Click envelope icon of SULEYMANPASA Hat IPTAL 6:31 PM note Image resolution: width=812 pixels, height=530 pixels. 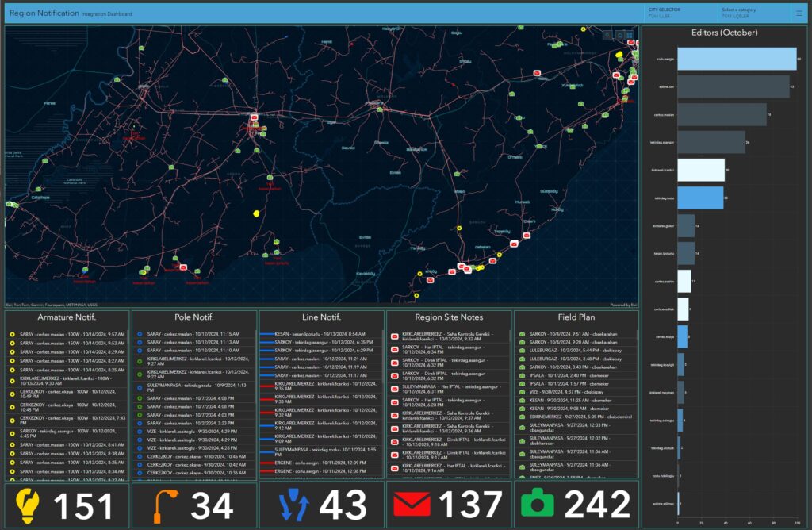[395, 389]
